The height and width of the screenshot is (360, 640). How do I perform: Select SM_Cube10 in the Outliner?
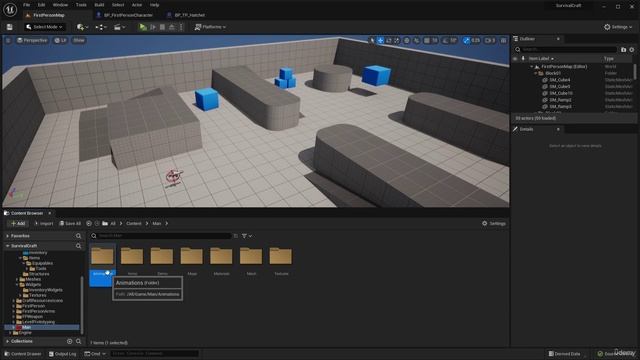(561, 93)
